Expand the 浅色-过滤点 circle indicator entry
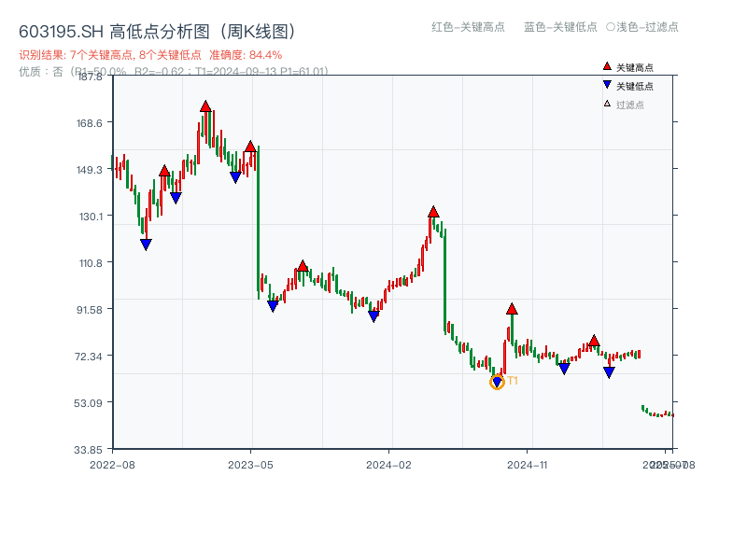This screenshot has width=747, height=560. pos(642,28)
